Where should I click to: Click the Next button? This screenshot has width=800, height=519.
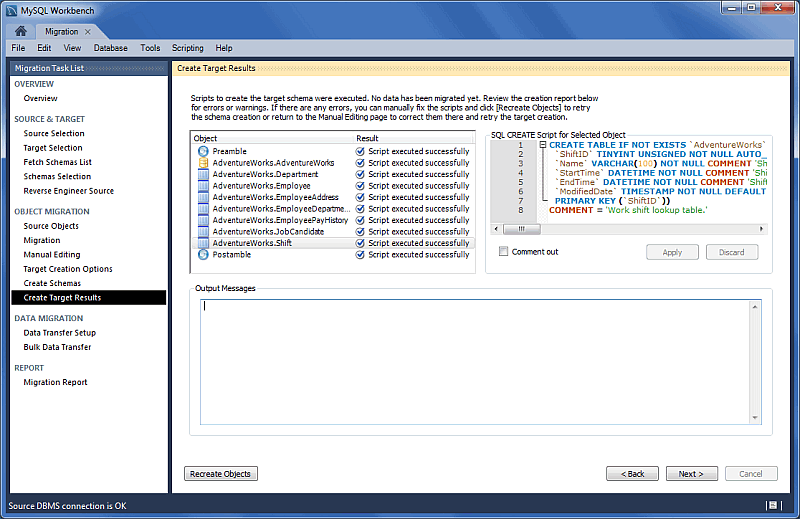click(x=691, y=474)
